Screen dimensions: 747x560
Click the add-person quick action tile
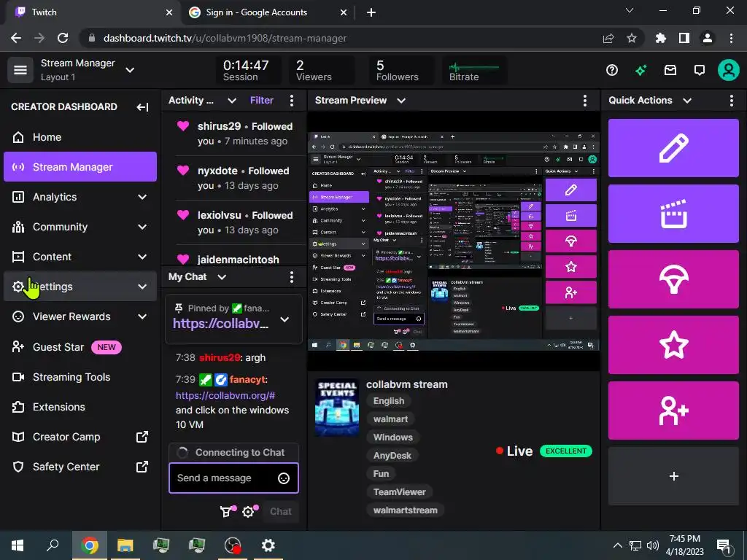click(x=673, y=411)
